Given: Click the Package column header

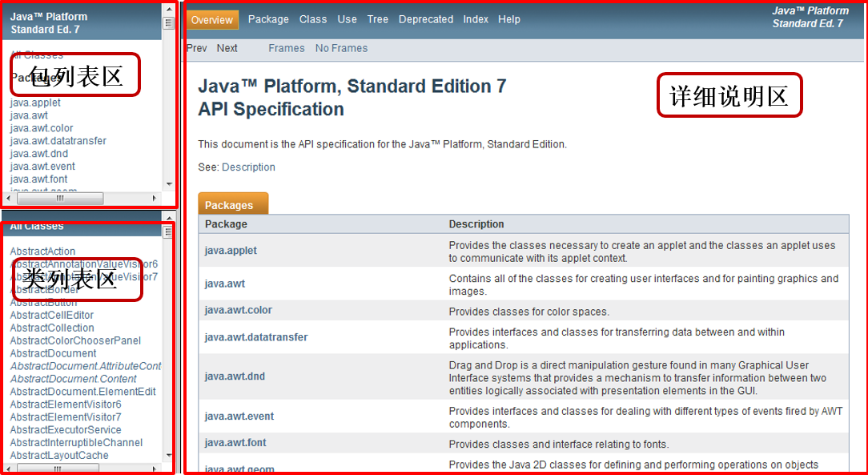Looking at the screenshot, I should [x=226, y=224].
